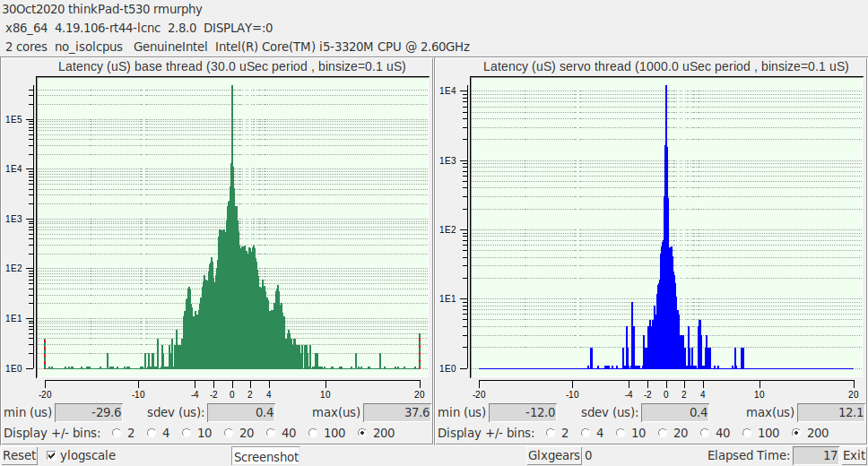Viewport: 868px width, 466px height.
Task: Select 10 bins for servo thread display
Action: (621, 433)
